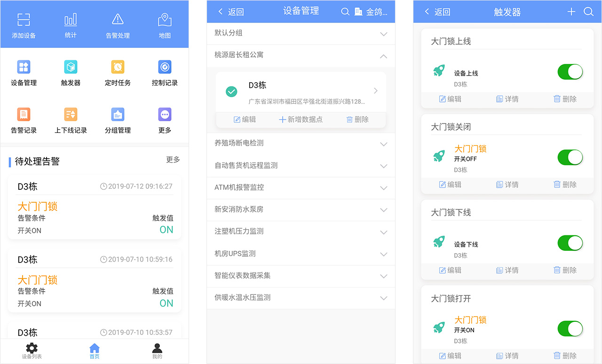Open the Statistics (统计) bar chart icon
The height and width of the screenshot is (364, 602).
pos(71,20)
